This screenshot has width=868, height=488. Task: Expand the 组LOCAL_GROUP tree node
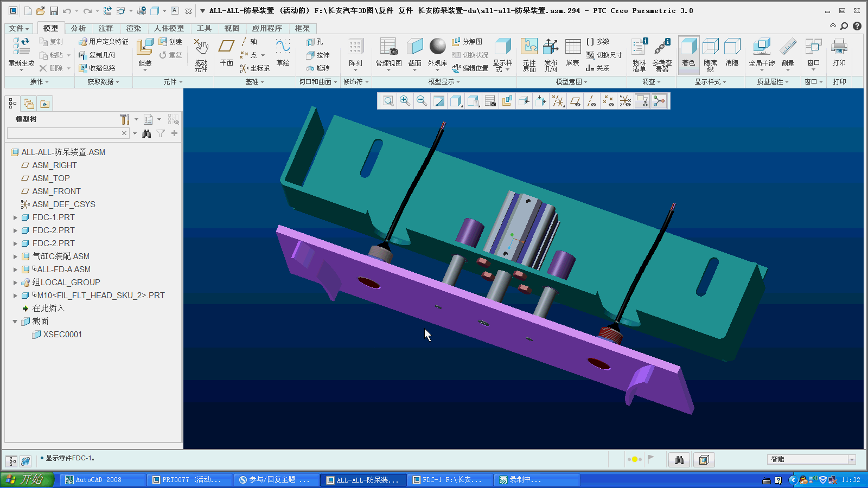(15, 282)
